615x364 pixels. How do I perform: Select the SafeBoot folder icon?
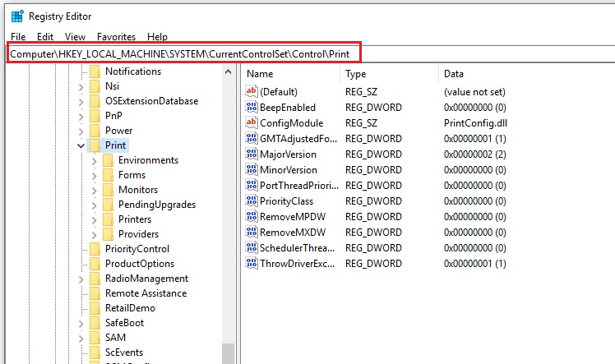click(95, 323)
